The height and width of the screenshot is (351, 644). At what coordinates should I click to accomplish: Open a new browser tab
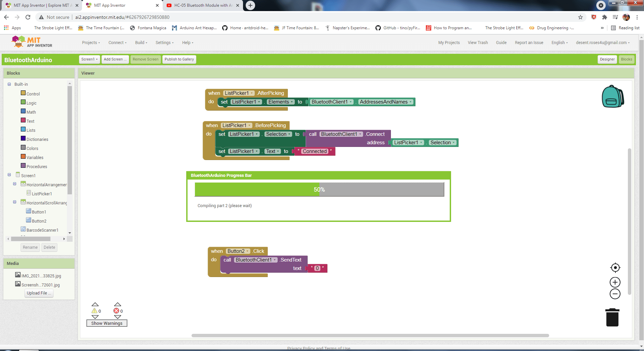[250, 5]
